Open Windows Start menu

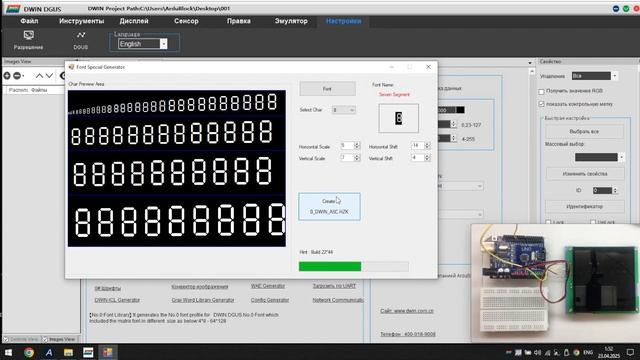[x=8, y=352]
